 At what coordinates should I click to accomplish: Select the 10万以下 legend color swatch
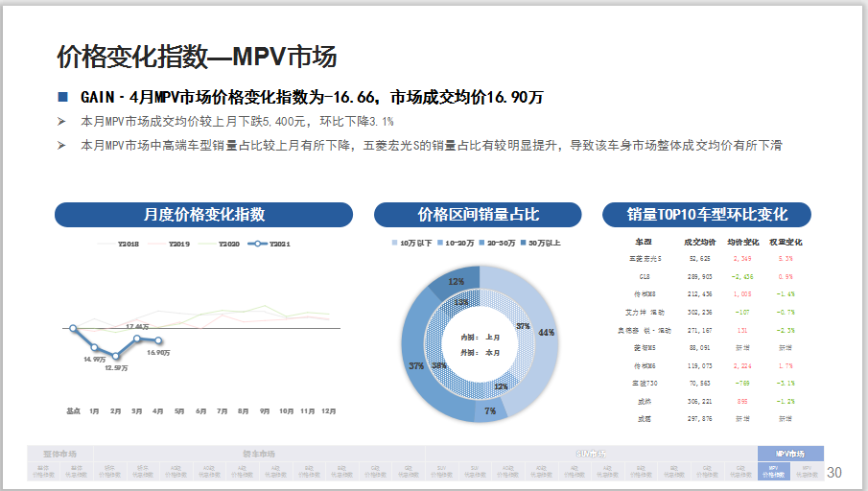pos(394,244)
